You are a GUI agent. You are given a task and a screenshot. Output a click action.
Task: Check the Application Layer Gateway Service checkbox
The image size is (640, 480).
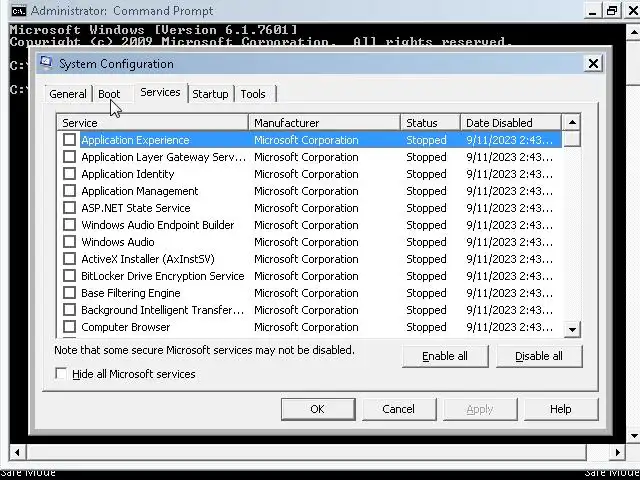pos(69,157)
